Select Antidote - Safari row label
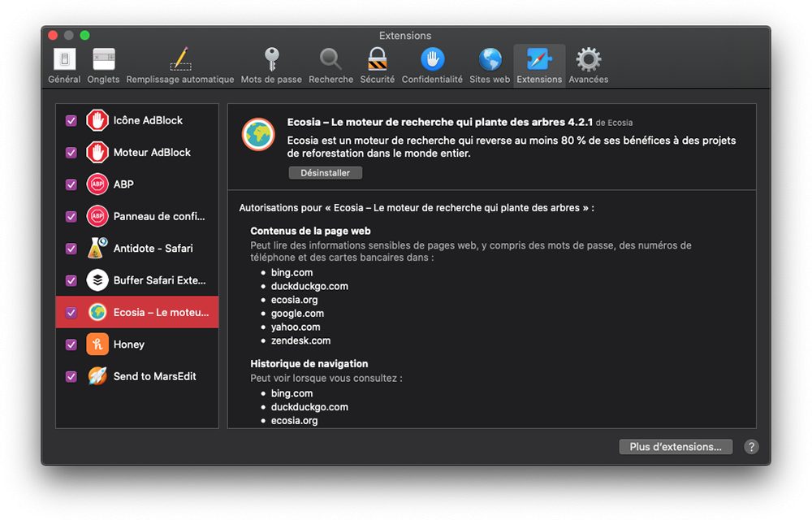 (x=153, y=248)
